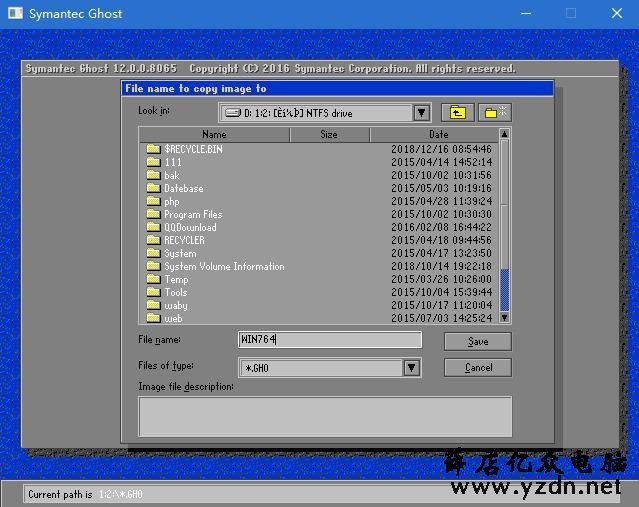Select the QQDownload folder icon

click(x=153, y=227)
